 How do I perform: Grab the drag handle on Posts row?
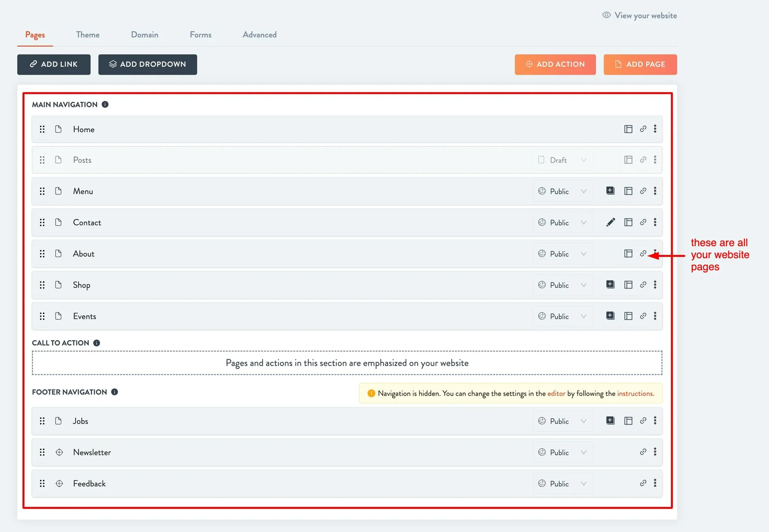[x=42, y=160]
